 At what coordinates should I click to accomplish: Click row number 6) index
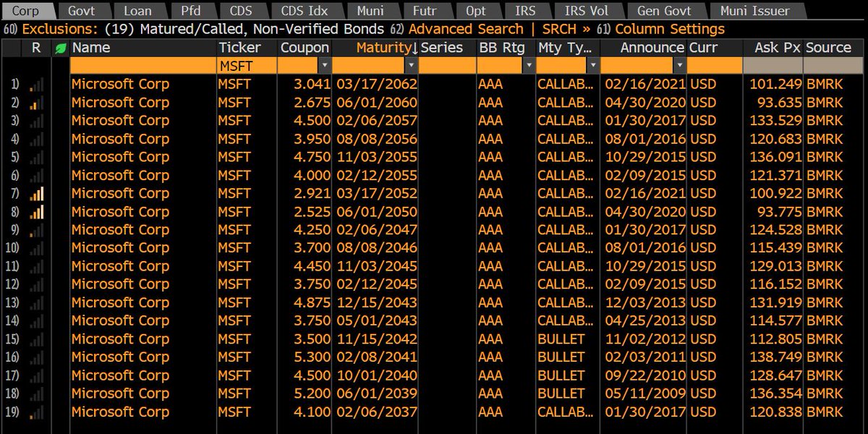coord(14,176)
